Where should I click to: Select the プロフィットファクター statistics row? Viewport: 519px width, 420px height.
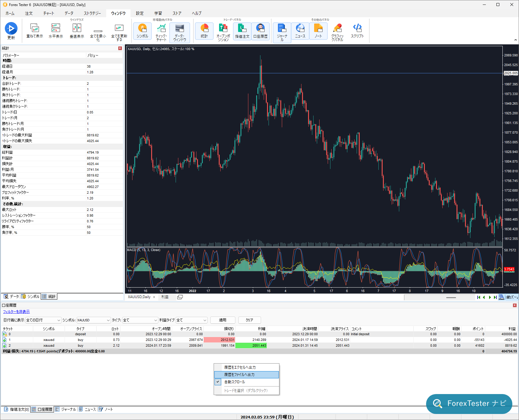point(62,192)
